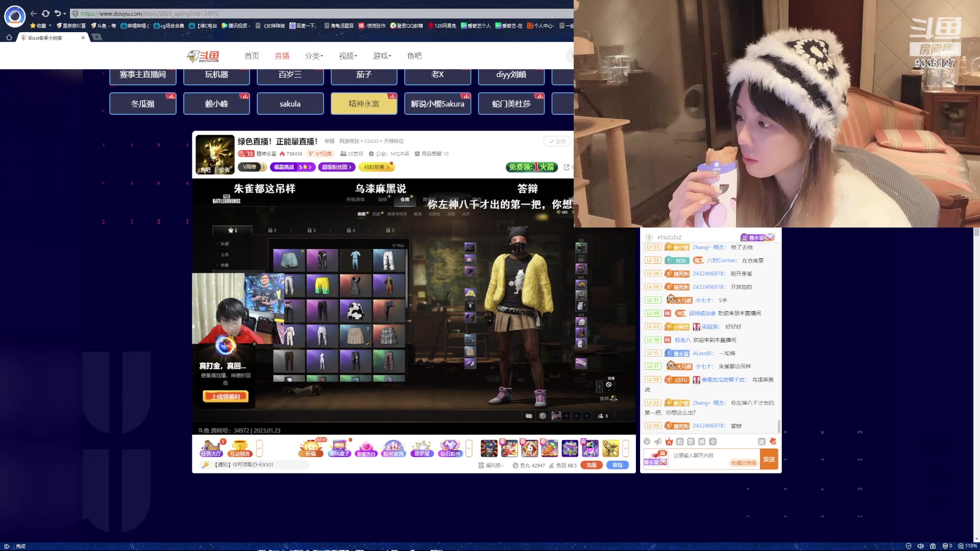Go to 直播 in the navigation
This screenshot has width=980, height=551.
pyautogui.click(x=282, y=56)
